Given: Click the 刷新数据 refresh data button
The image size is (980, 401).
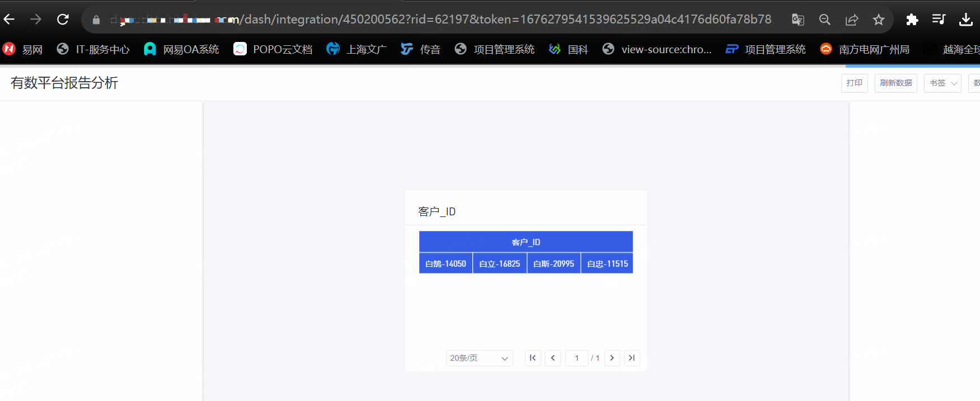Looking at the screenshot, I should [895, 83].
